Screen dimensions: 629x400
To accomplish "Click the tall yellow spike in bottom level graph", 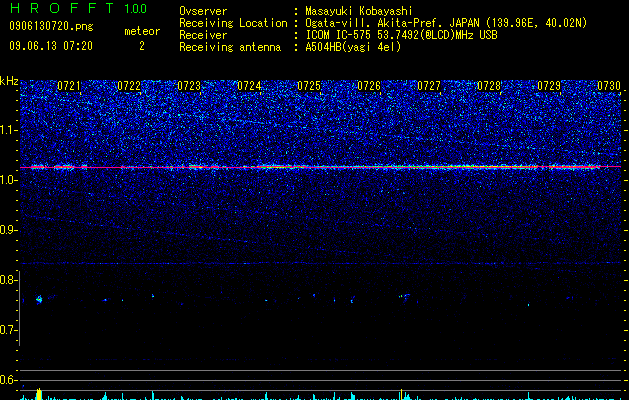I will 39,394.
